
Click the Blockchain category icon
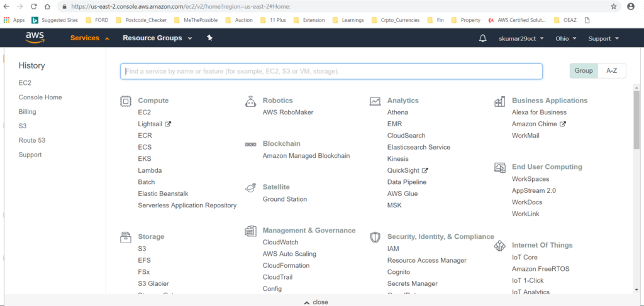[250, 145]
